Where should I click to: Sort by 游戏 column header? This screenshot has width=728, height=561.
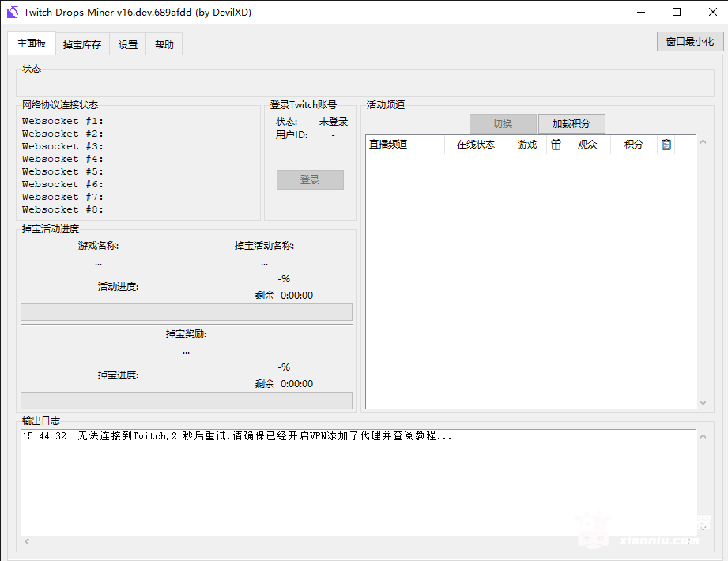(x=527, y=145)
